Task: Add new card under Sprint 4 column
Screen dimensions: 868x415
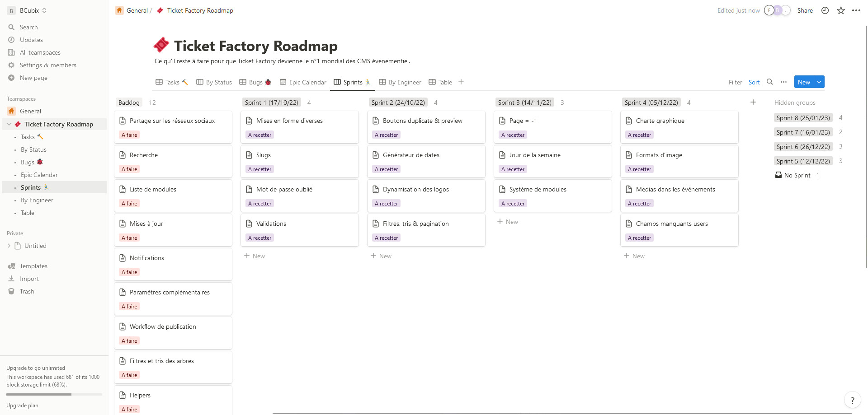Action: [x=634, y=256]
